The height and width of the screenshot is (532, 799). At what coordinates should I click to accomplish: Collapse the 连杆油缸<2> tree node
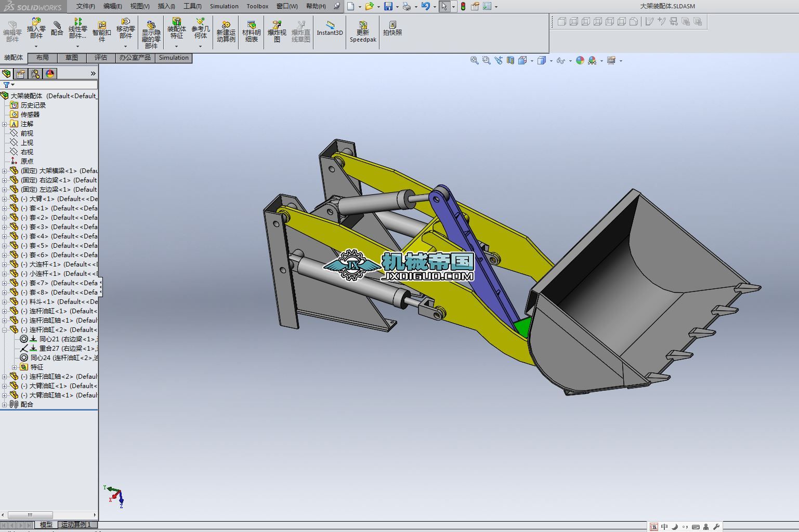(5, 330)
